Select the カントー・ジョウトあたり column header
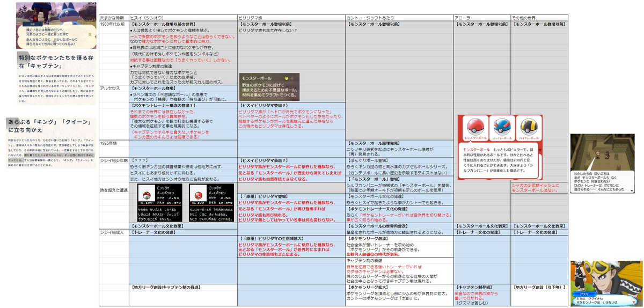 [x=399, y=18]
